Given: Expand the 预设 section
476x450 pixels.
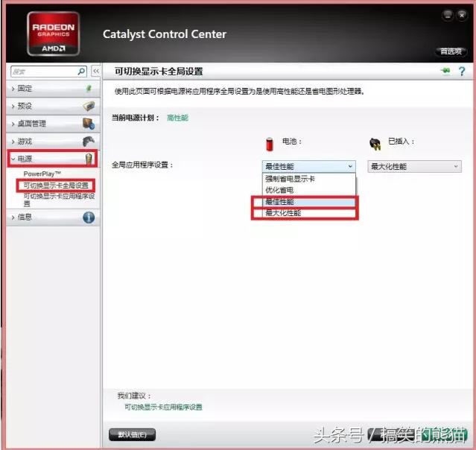Looking at the screenshot, I should (53, 107).
